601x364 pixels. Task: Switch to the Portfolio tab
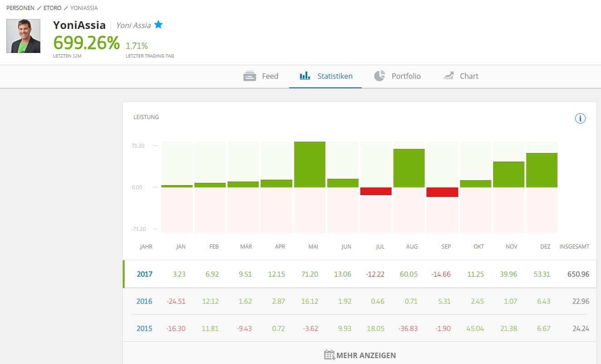pyautogui.click(x=406, y=76)
